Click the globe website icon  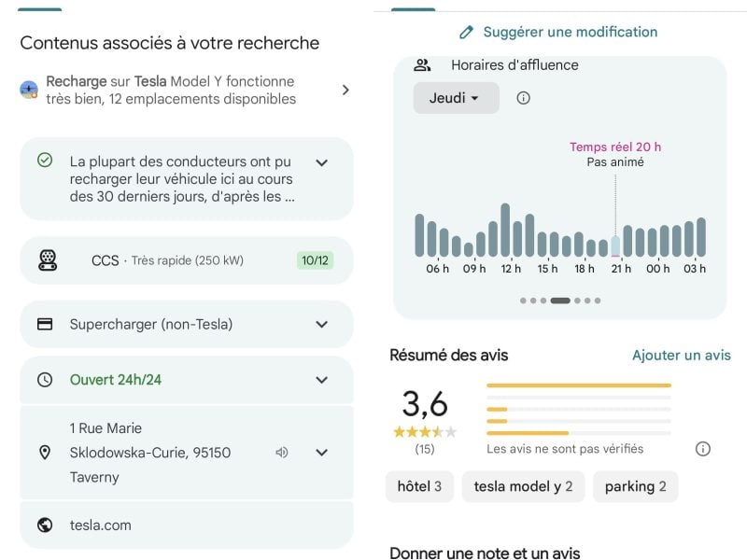[x=45, y=525]
